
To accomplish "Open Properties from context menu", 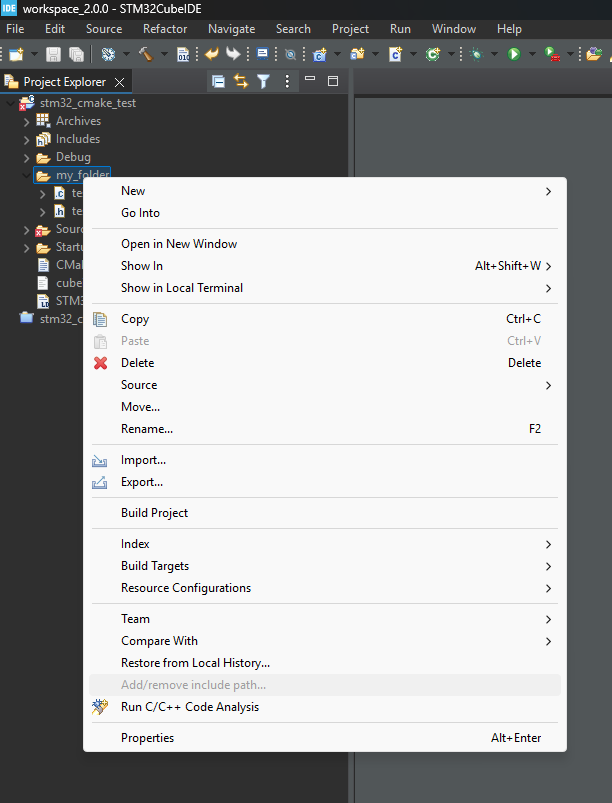I will (147, 738).
